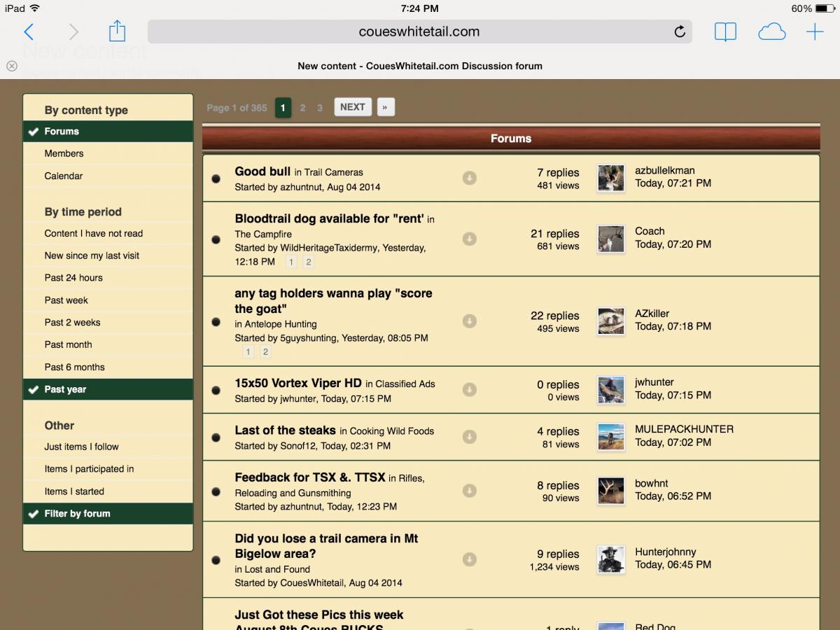840x630 pixels.
Task: Select the Members content type filter
Action: coord(108,153)
